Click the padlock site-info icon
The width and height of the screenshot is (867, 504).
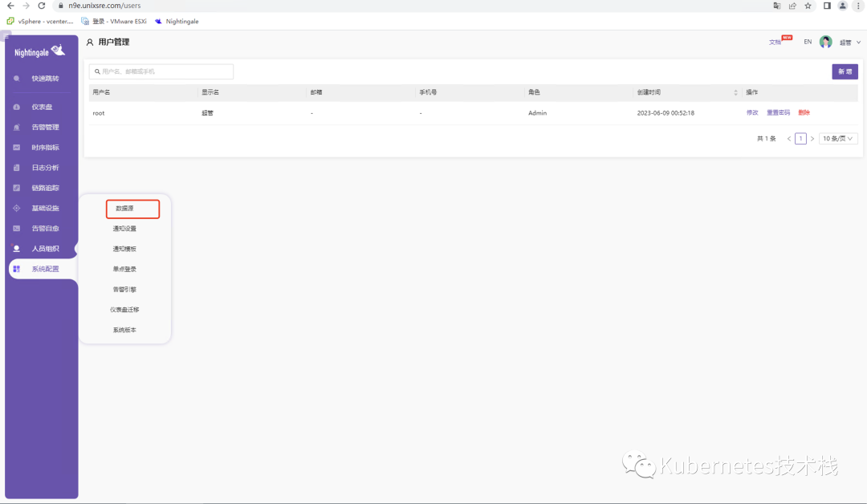[x=61, y=6]
